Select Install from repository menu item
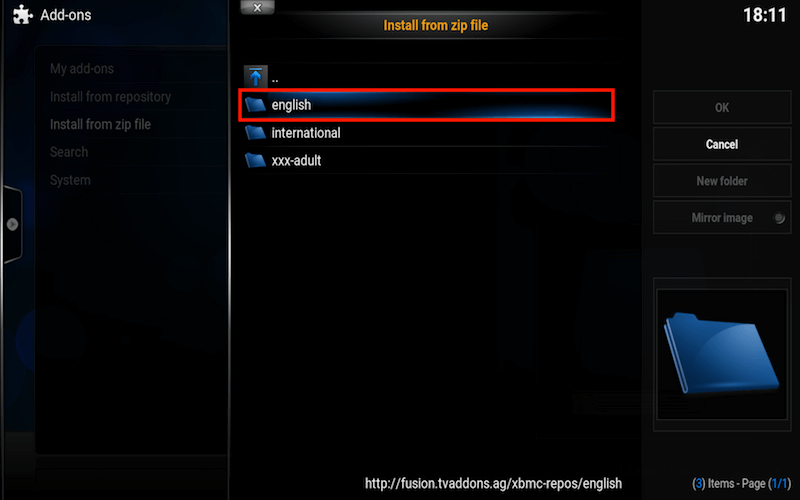 coord(110,96)
